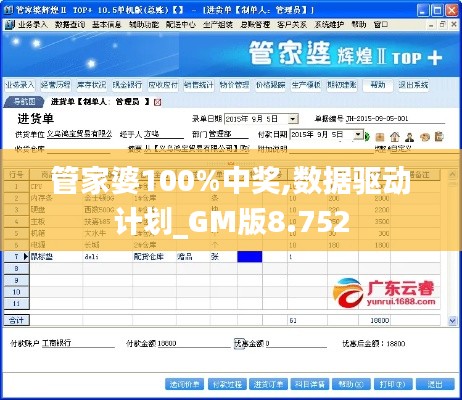Switch to the 导航图 tab
462x400 pixels.
point(24,102)
